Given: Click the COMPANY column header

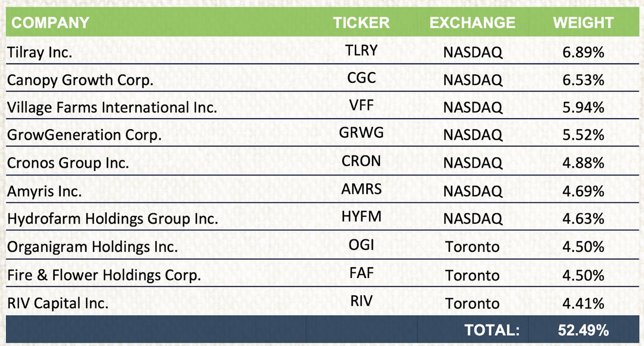Looking at the screenshot, I should [x=50, y=23].
